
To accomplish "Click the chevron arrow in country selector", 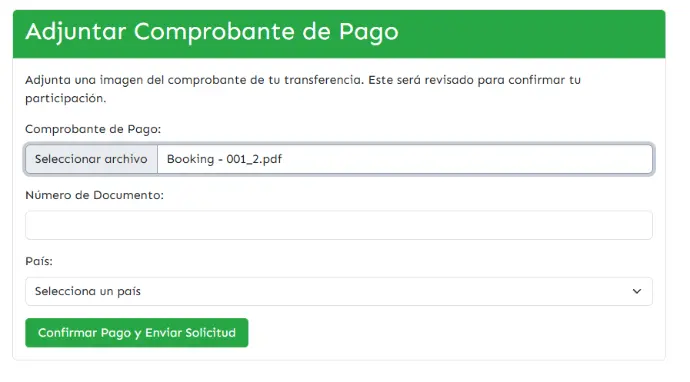I will click(636, 291).
